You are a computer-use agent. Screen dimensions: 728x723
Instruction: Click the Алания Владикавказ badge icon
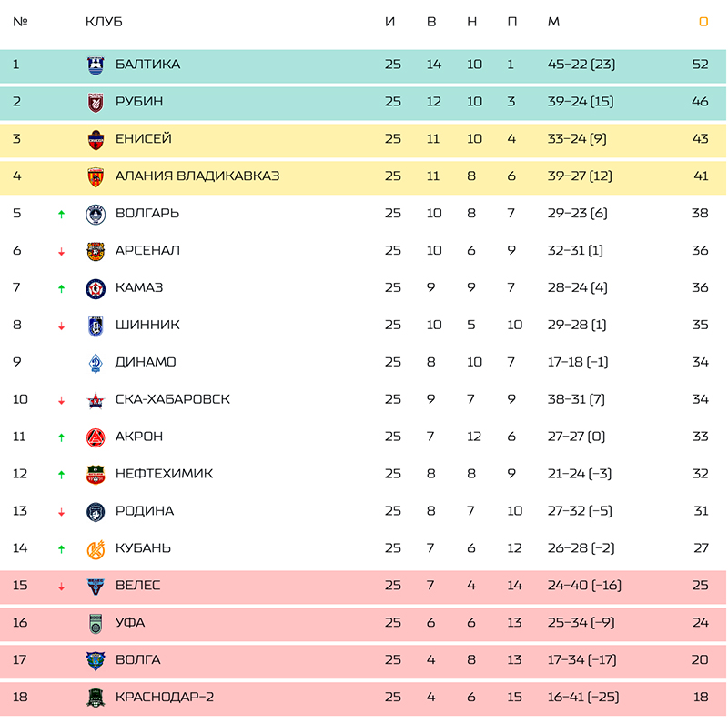click(x=96, y=176)
